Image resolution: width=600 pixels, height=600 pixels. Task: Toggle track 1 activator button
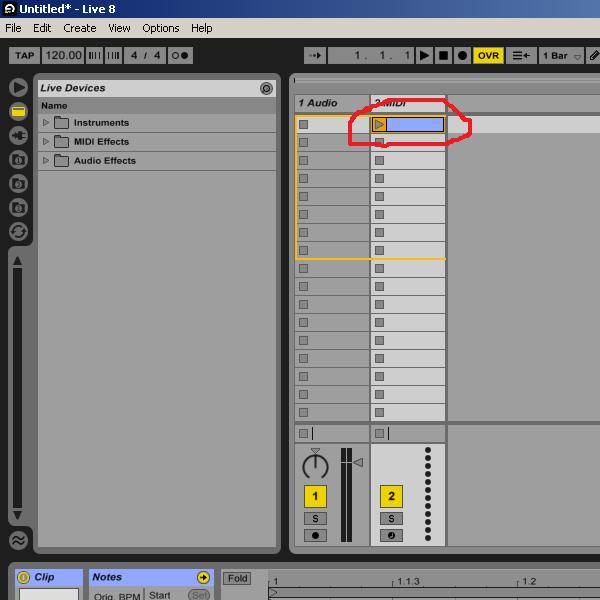click(315, 496)
